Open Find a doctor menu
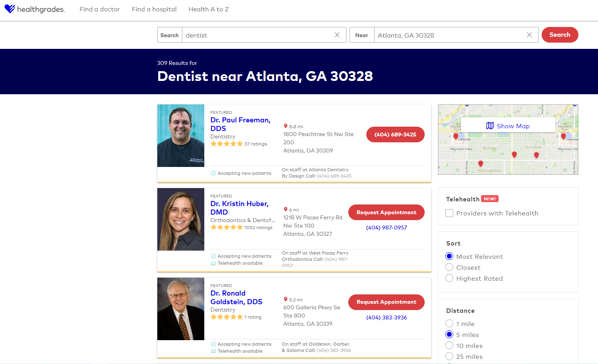598x364 pixels. point(99,9)
